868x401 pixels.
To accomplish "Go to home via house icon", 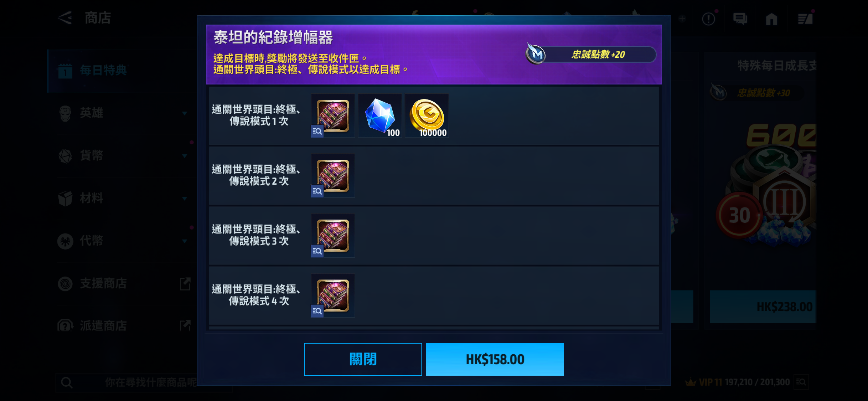I will 771,19.
